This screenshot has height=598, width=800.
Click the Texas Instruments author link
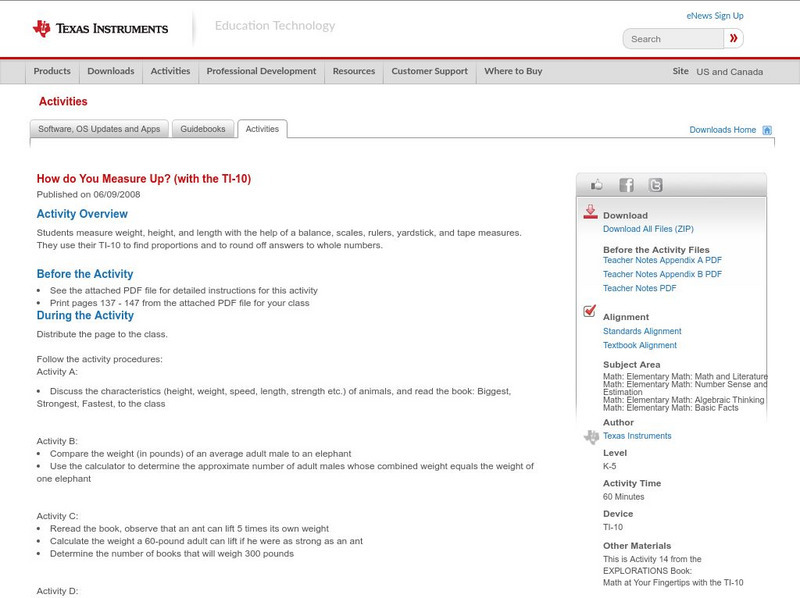(637, 436)
